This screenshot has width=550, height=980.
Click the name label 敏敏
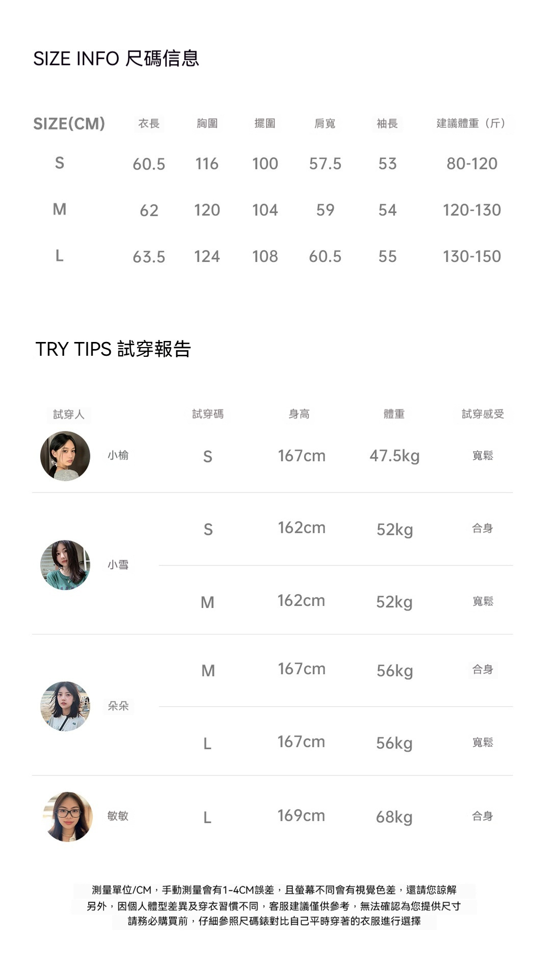coord(118,816)
